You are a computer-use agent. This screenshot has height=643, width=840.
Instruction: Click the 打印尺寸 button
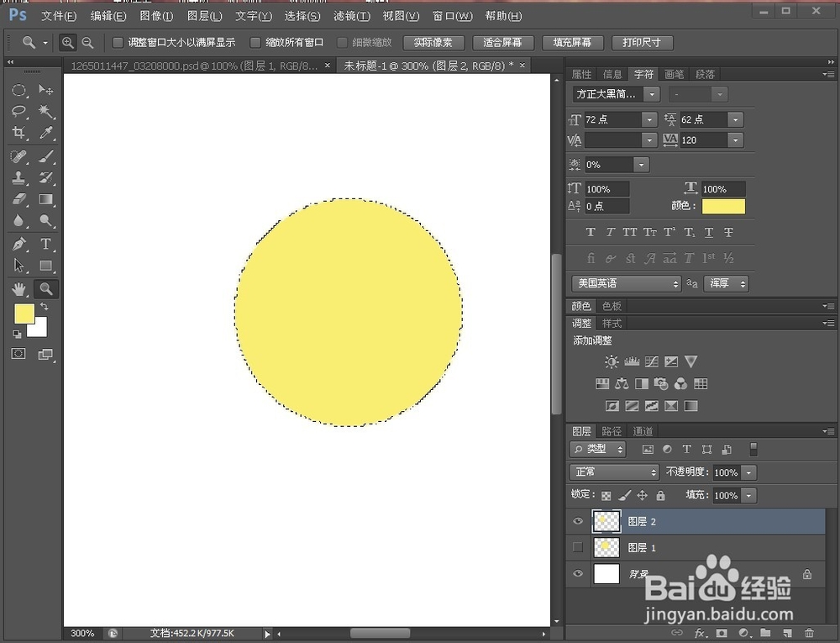(x=642, y=42)
